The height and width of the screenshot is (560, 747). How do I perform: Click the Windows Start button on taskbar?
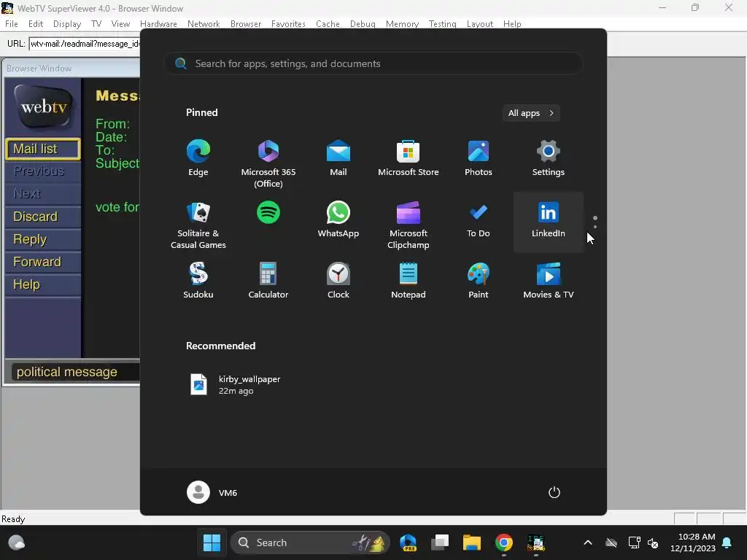[212, 542]
